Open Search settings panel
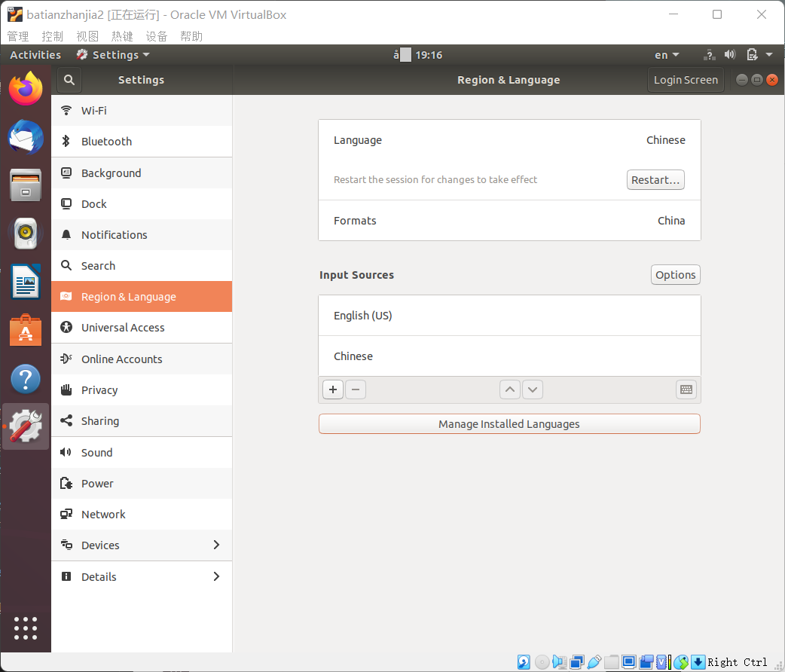 [142, 266]
